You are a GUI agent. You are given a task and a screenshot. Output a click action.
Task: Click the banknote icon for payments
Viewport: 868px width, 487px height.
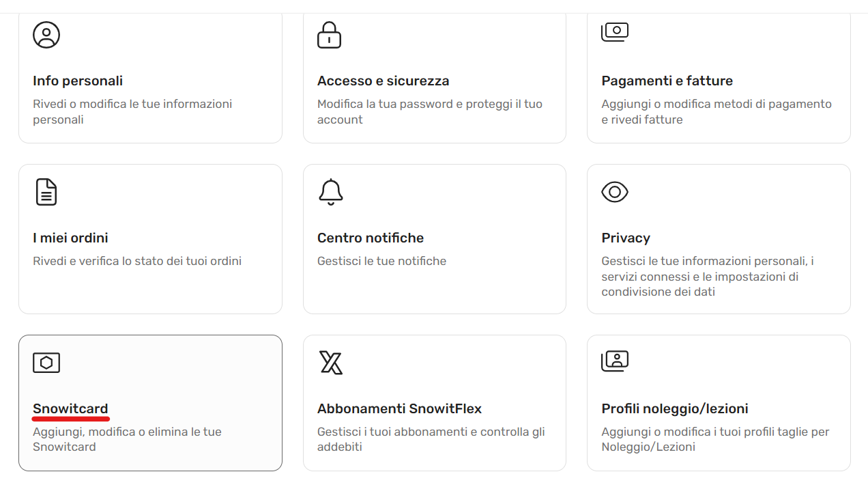(x=614, y=31)
